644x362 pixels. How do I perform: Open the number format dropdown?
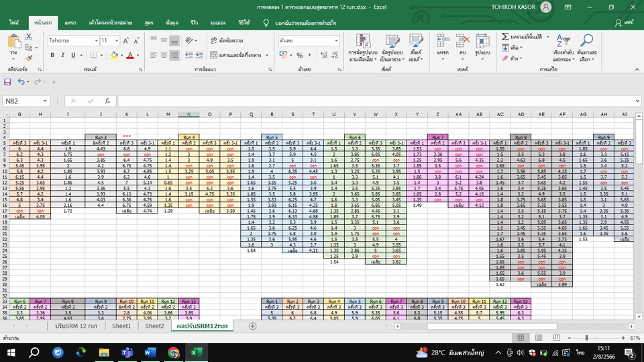click(336, 41)
